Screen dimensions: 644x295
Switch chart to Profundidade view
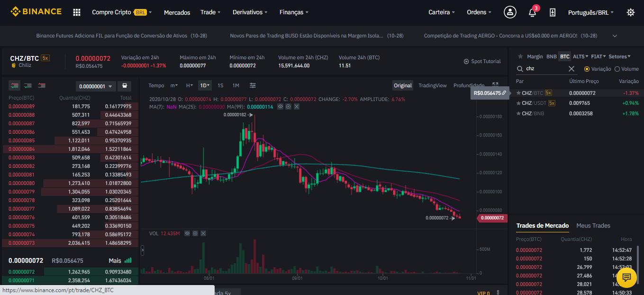[469, 85]
